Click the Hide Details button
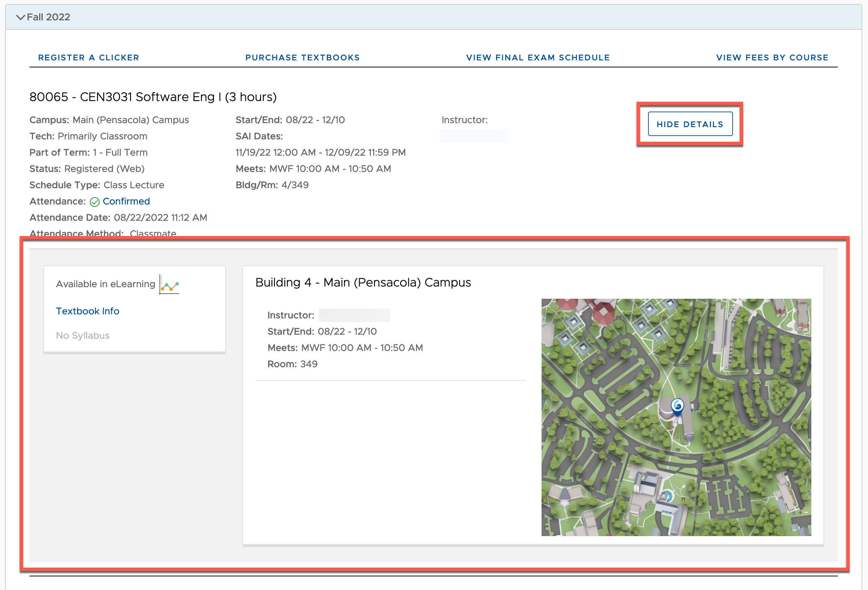The image size is (868, 590). tap(690, 124)
